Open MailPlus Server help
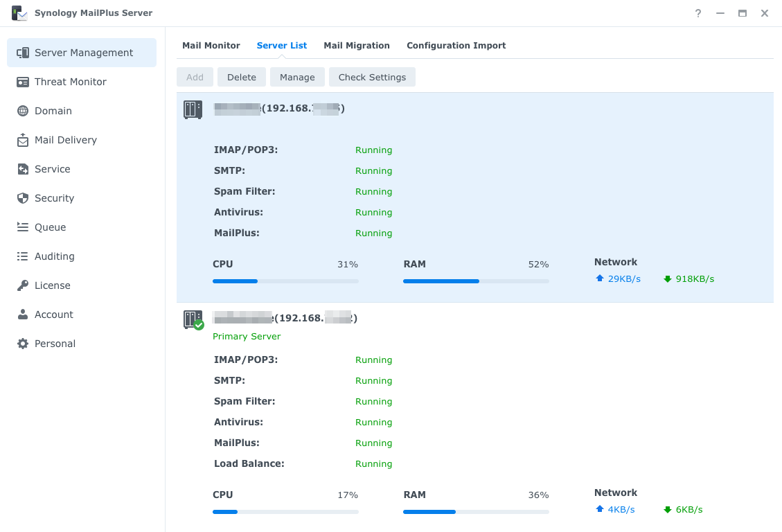The height and width of the screenshot is (532, 782). [697, 12]
